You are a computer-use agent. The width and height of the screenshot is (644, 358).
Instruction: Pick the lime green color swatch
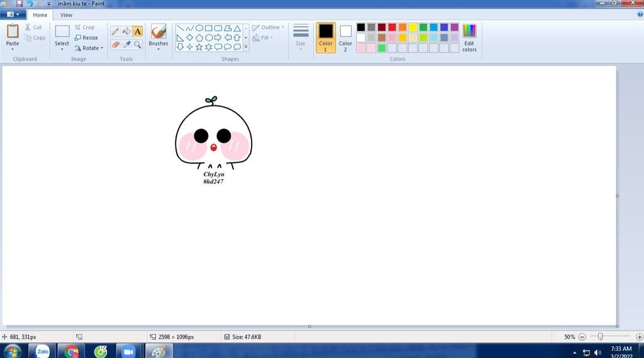tap(423, 38)
